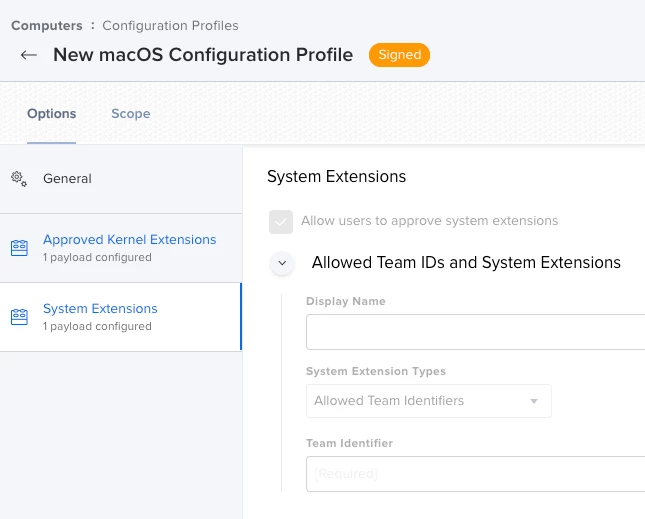Image resolution: width=645 pixels, height=519 pixels.
Task: Open the Computers breadcrumb link
Action: click(x=47, y=25)
